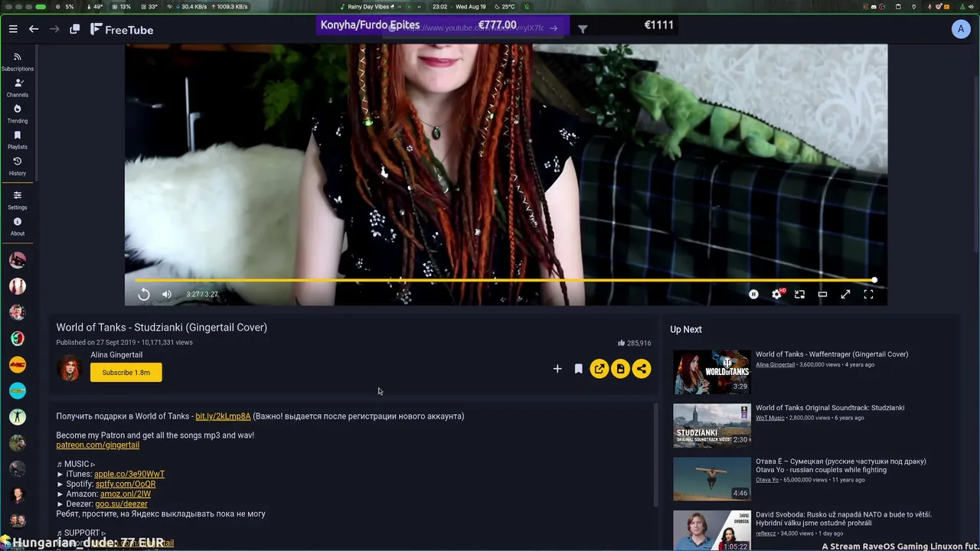Open Alina Gingertail channel avatar
This screenshot has width=980, height=551.
70,368
